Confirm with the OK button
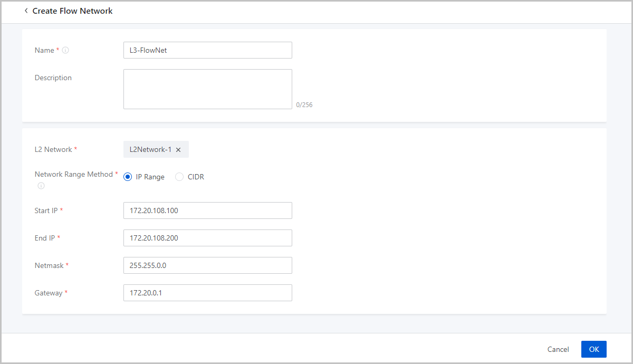Viewport: 633px width, 364px height. click(594, 349)
